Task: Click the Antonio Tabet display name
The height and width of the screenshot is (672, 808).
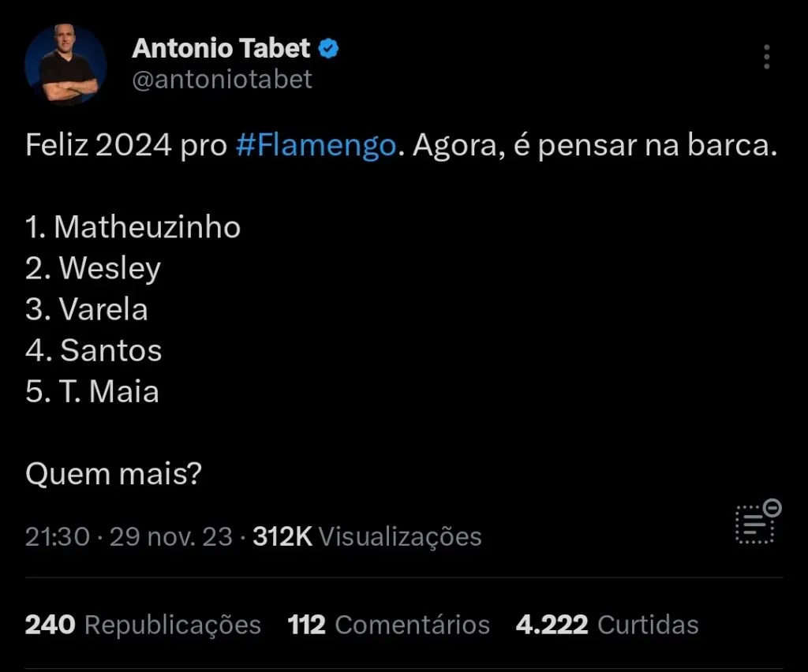Action: pos(221,49)
